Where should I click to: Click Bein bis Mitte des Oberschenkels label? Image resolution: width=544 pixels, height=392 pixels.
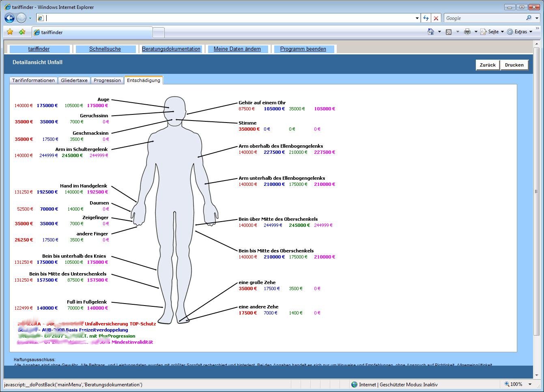coord(276,251)
